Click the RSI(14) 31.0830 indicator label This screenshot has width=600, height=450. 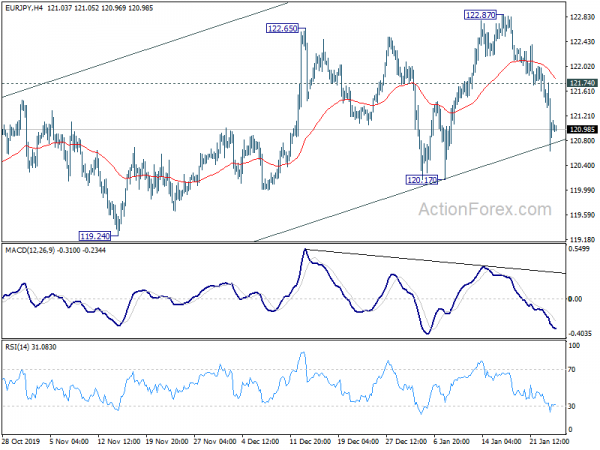coord(31,347)
